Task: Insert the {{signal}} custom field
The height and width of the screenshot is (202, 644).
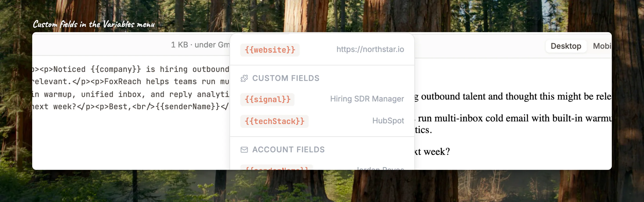Action: point(267,99)
